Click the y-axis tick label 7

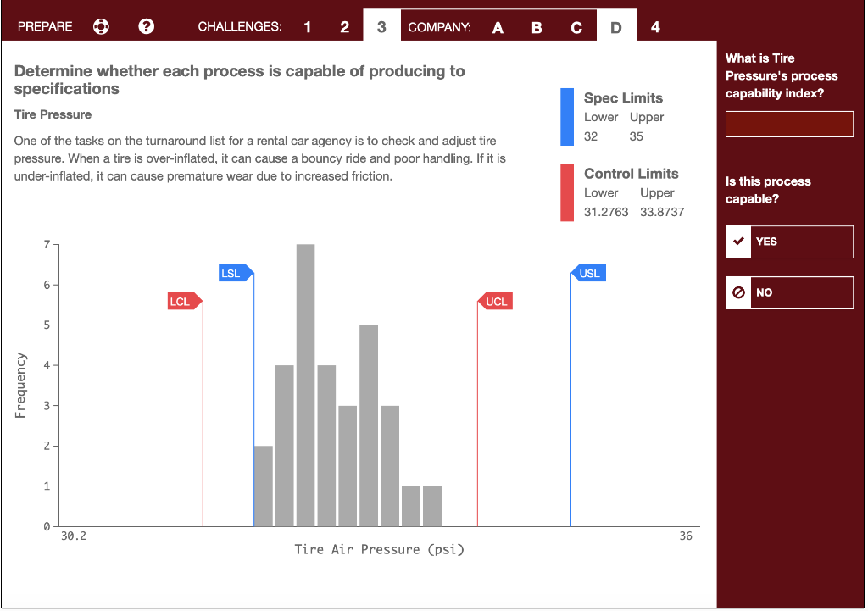(x=47, y=245)
